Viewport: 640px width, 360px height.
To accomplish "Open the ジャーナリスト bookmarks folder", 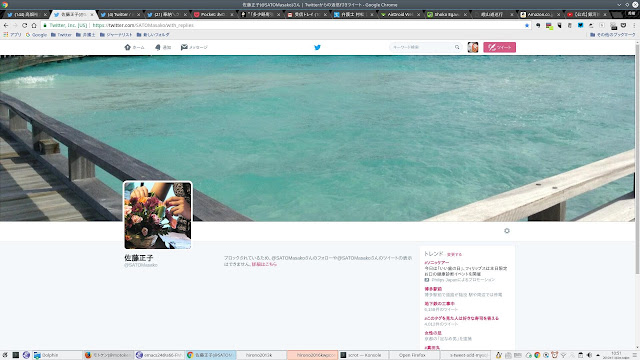I will (x=116, y=35).
